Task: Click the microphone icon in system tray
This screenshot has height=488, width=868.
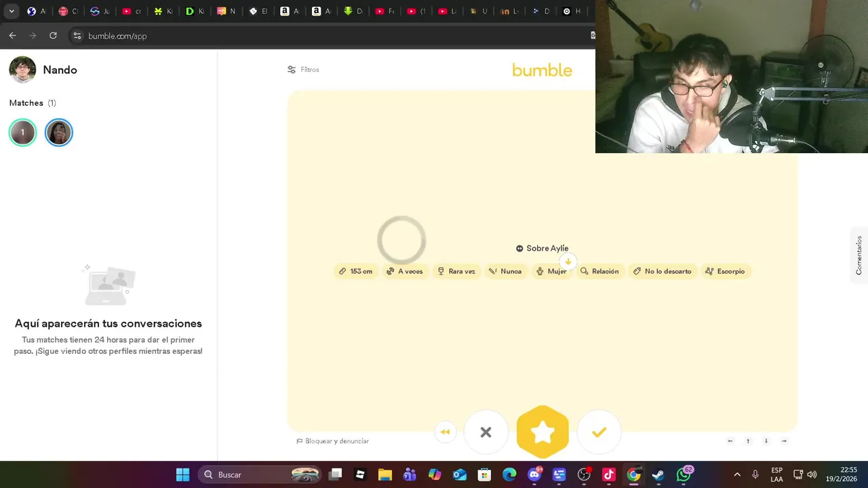Action: pyautogui.click(x=755, y=474)
